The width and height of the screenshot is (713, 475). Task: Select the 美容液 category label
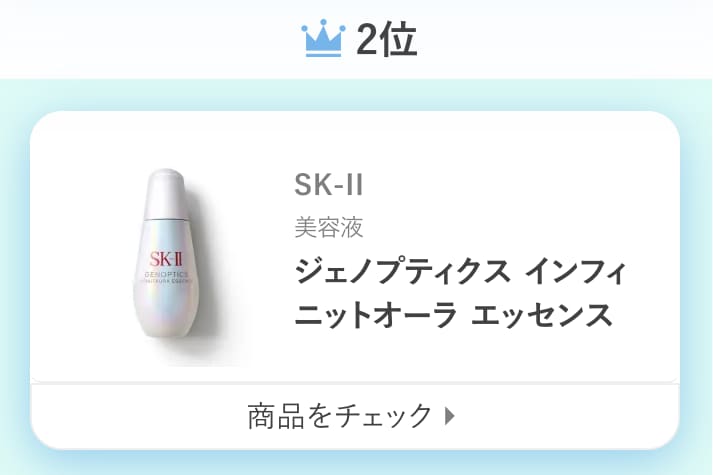[329, 227]
